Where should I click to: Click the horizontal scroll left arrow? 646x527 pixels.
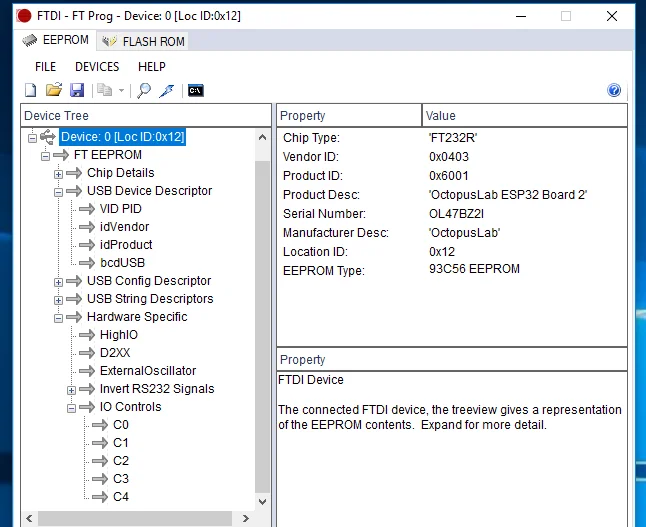click(29, 518)
